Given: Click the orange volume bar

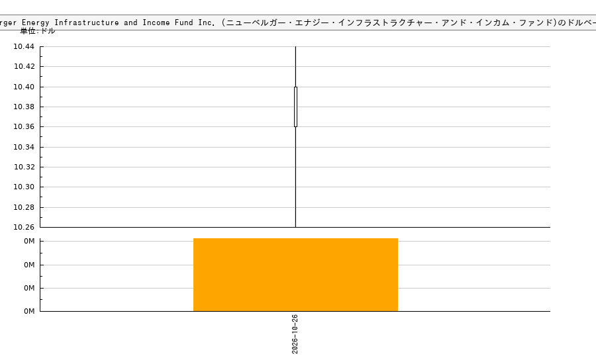Looking at the screenshot, I should (295, 275).
